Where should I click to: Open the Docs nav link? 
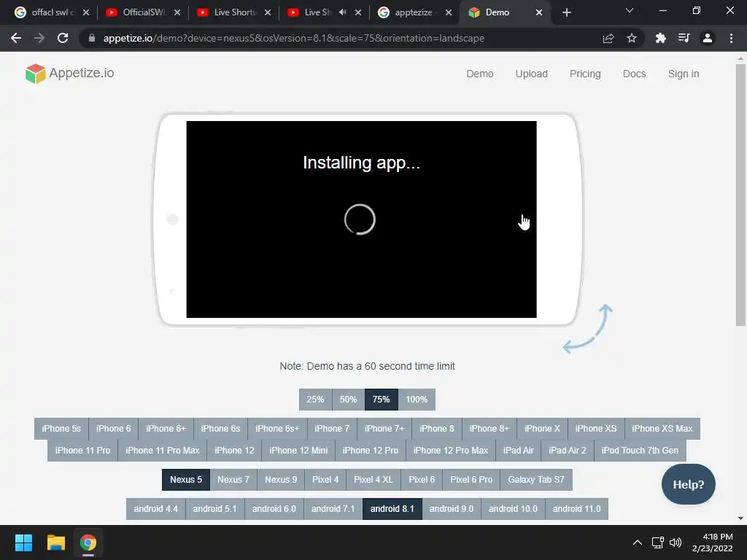(635, 74)
